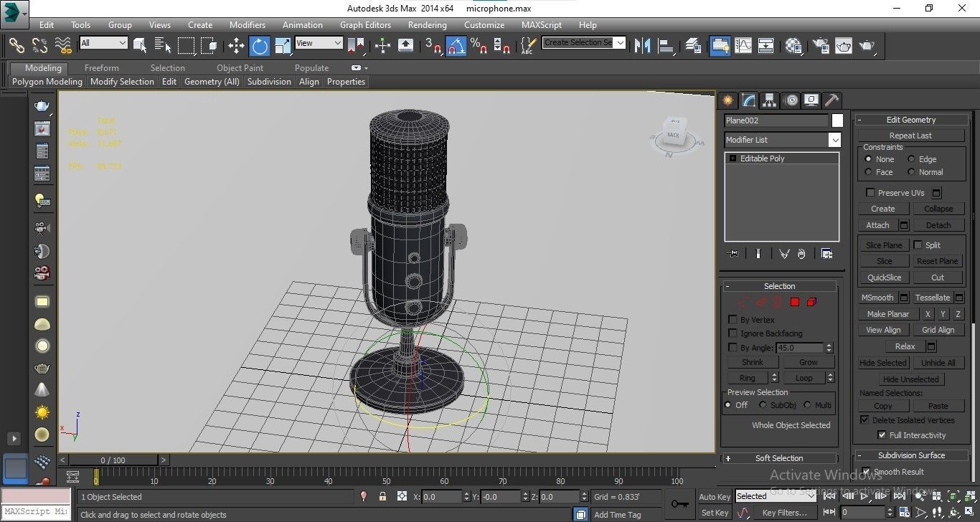Select the Select and Link tool
This screenshot has height=522, width=980.
(17, 45)
